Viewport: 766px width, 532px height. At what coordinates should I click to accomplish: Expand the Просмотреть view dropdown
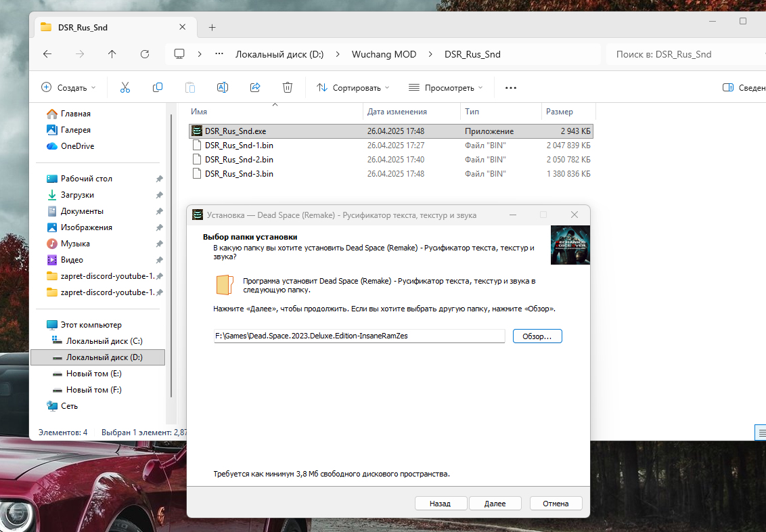446,87
